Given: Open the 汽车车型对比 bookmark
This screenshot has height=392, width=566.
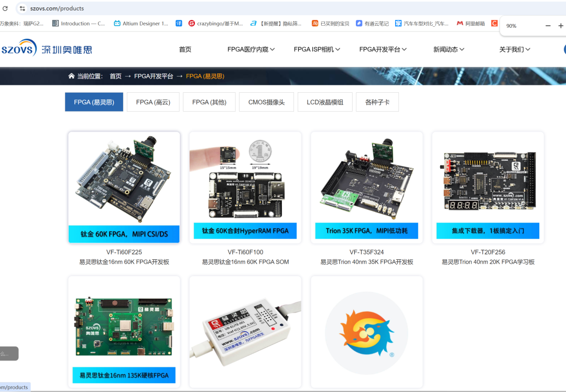Looking at the screenshot, I should (x=421, y=24).
